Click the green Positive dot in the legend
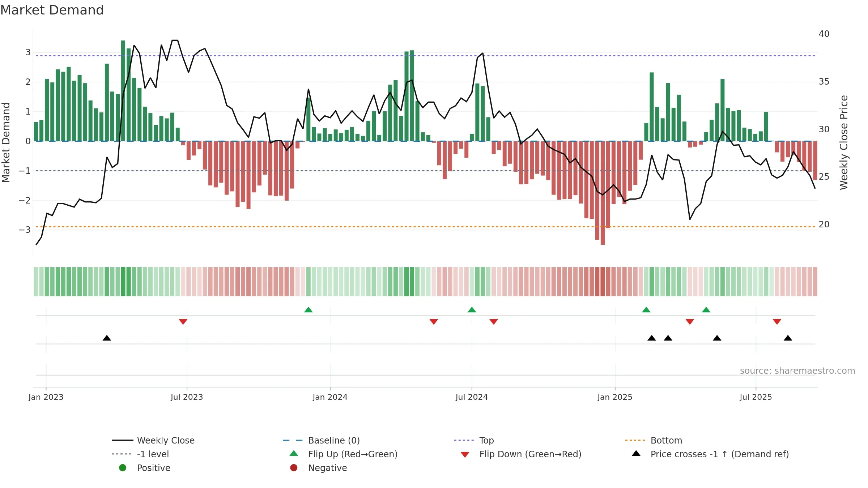Screen dimensions: 868x488 [x=123, y=468]
